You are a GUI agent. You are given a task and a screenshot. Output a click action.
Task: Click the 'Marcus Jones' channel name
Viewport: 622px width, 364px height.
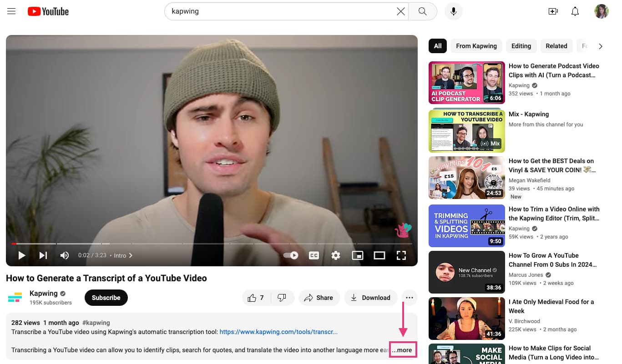(526, 275)
